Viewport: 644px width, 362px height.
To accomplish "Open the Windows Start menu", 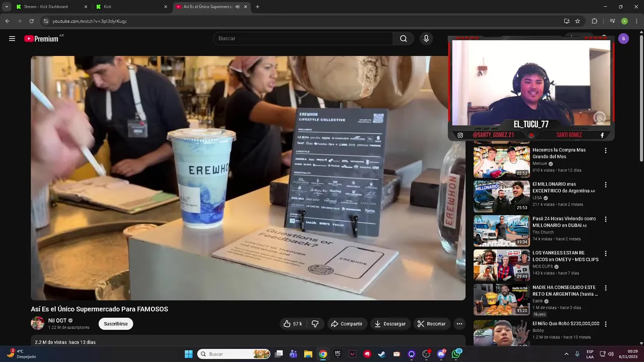I will point(188,354).
